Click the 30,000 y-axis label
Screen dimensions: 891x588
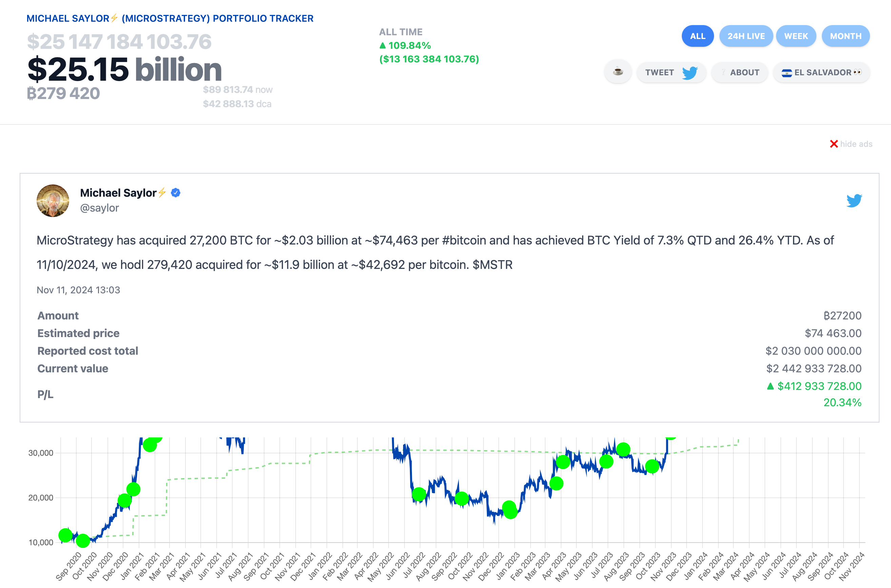pyautogui.click(x=41, y=453)
